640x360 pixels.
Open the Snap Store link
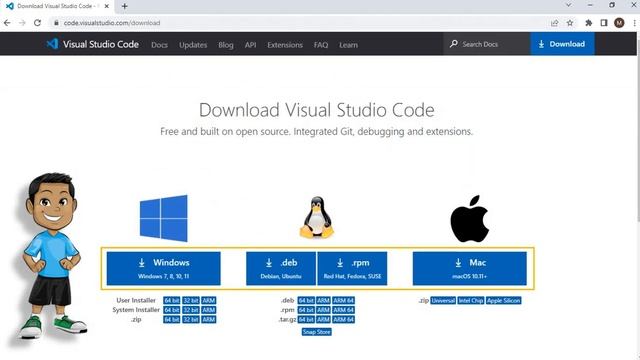click(x=317, y=332)
